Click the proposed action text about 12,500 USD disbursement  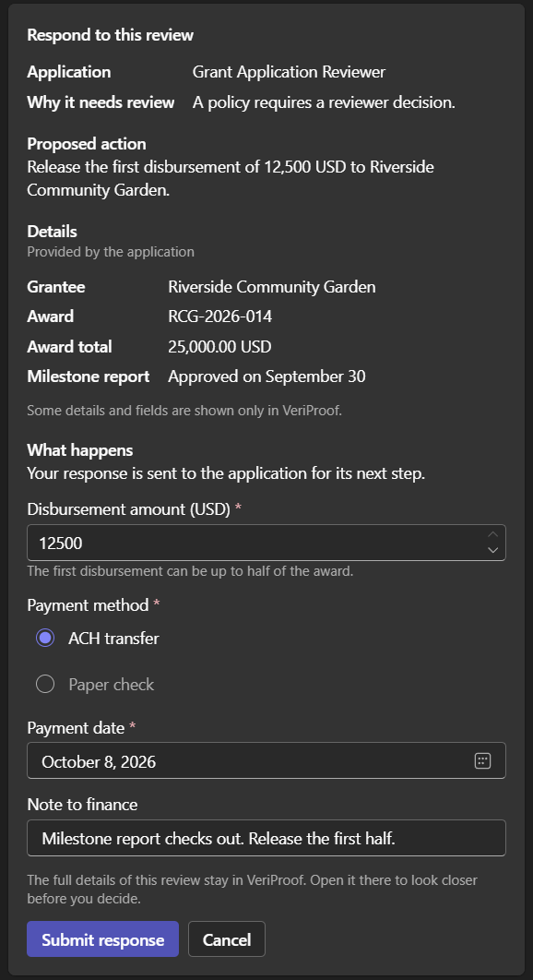point(231,178)
